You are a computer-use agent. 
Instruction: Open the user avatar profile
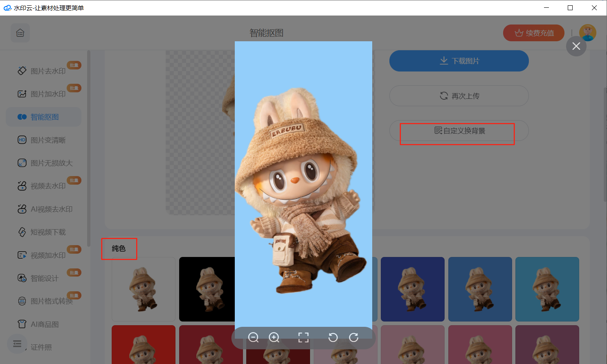tap(587, 33)
